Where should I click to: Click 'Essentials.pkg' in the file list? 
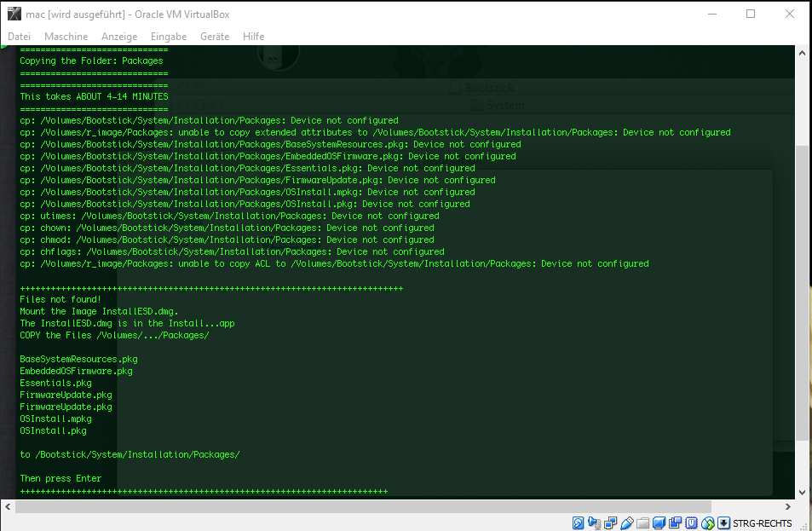55,383
